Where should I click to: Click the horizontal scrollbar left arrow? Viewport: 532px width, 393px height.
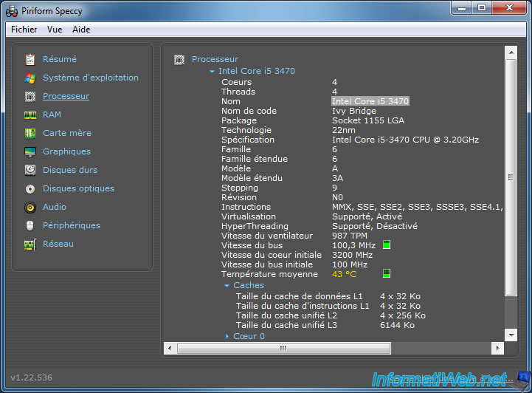170,348
